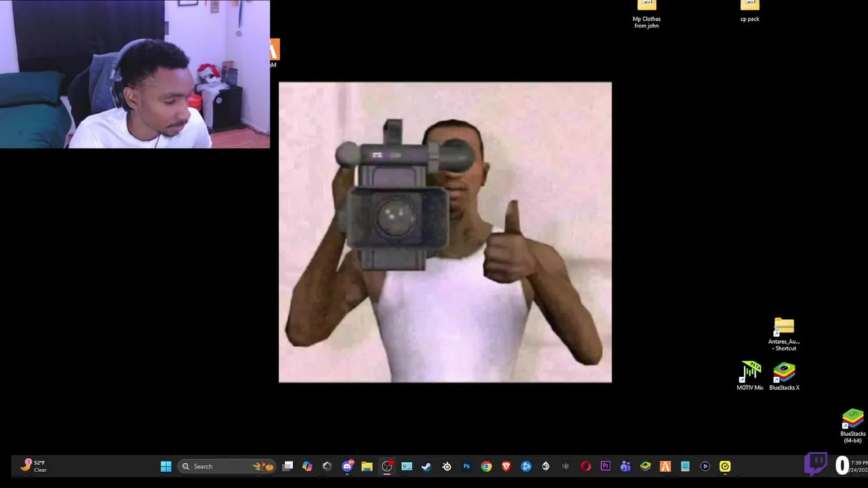This screenshot has height=488, width=868.
Task: Click the webcam overlay in the corner
Action: (135, 74)
